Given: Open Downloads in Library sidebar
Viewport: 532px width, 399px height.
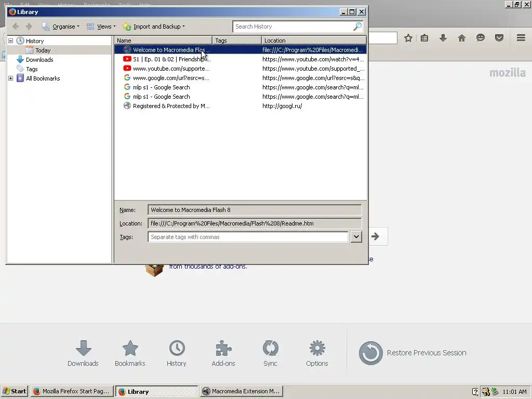Looking at the screenshot, I should pos(39,60).
